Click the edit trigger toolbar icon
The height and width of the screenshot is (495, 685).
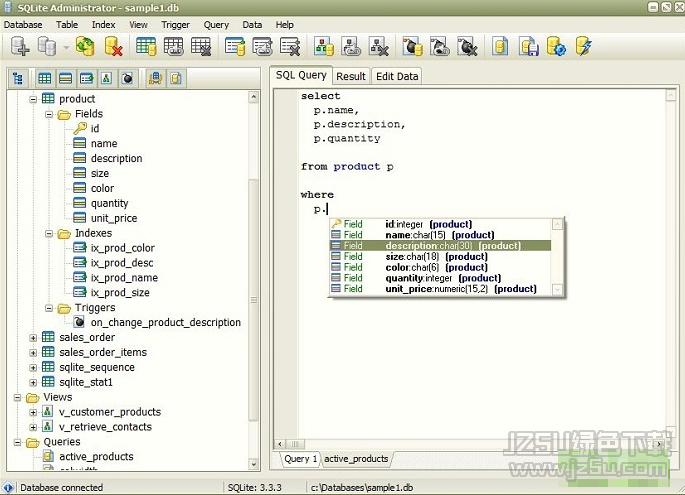(x=440, y=46)
